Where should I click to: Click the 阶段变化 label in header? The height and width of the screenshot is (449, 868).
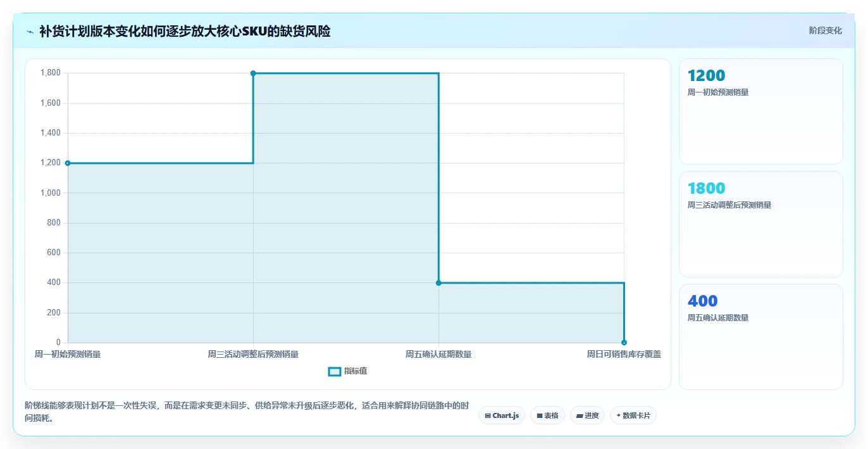click(x=825, y=30)
